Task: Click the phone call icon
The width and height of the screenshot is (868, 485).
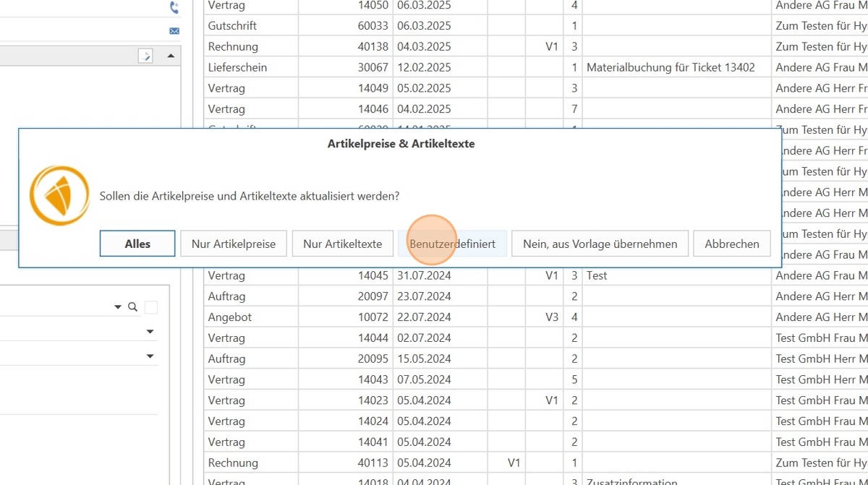Action: point(174,8)
